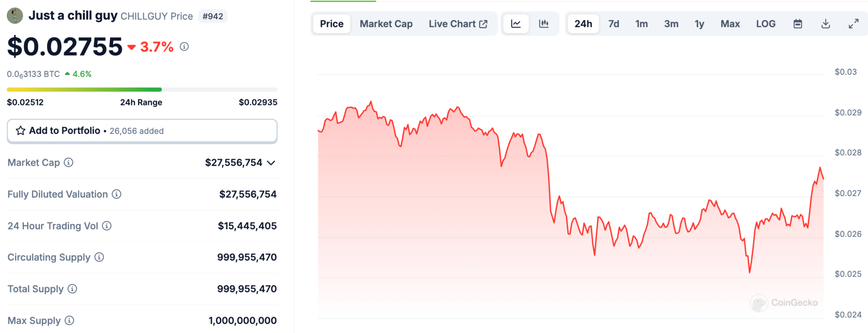Open the Live Chart external link
The image size is (868, 333).
point(458,24)
